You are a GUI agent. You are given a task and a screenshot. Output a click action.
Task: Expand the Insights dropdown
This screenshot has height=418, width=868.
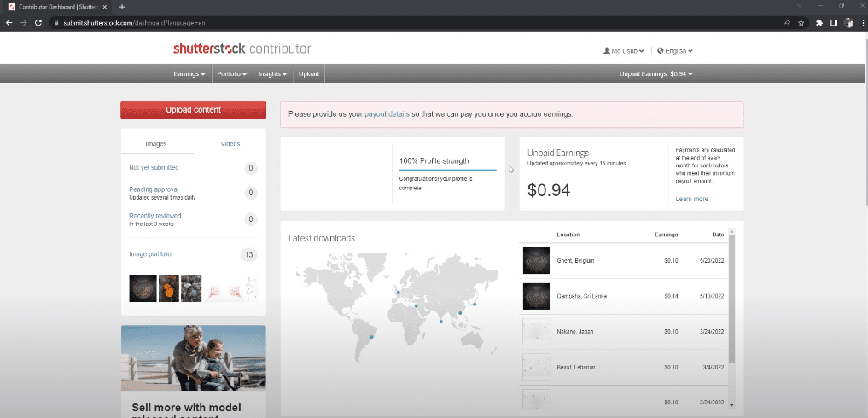[272, 74]
